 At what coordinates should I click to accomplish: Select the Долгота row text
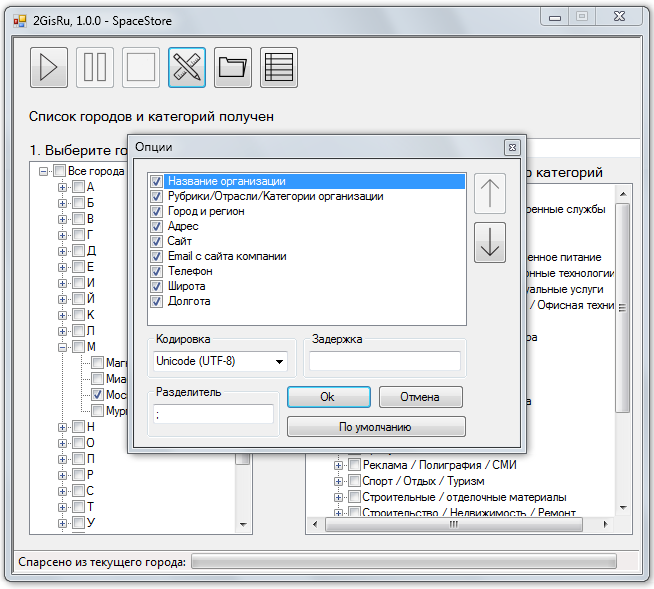[x=189, y=302]
